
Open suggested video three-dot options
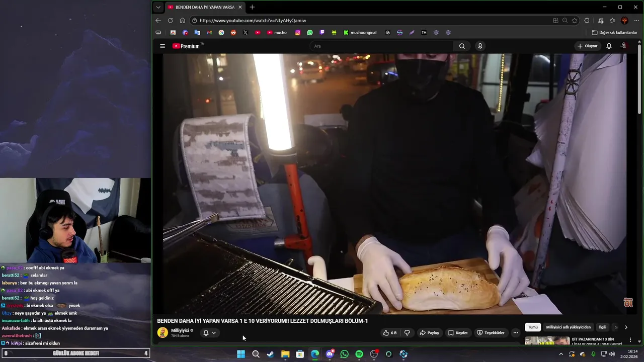(x=630, y=340)
